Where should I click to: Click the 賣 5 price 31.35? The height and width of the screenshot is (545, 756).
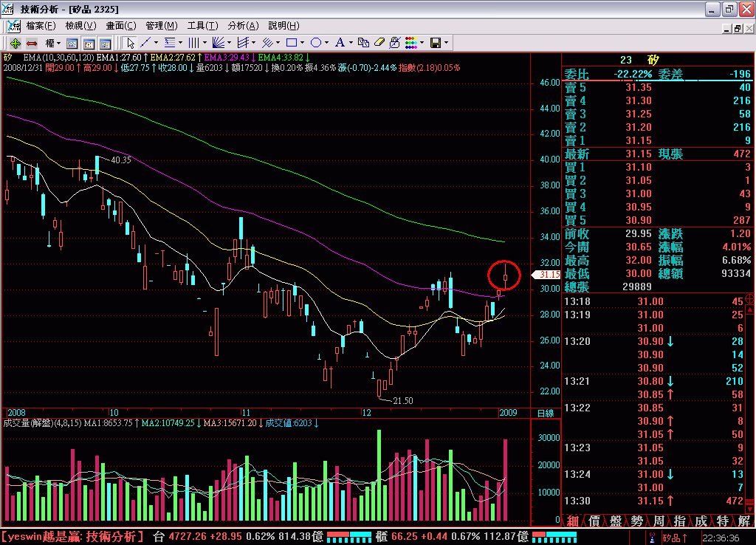point(639,87)
